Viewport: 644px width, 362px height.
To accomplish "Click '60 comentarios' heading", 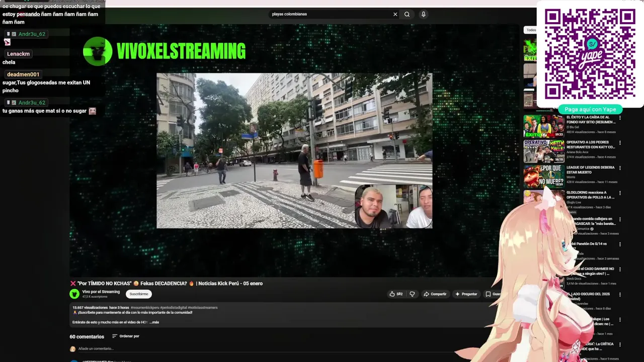I will tap(87, 337).
